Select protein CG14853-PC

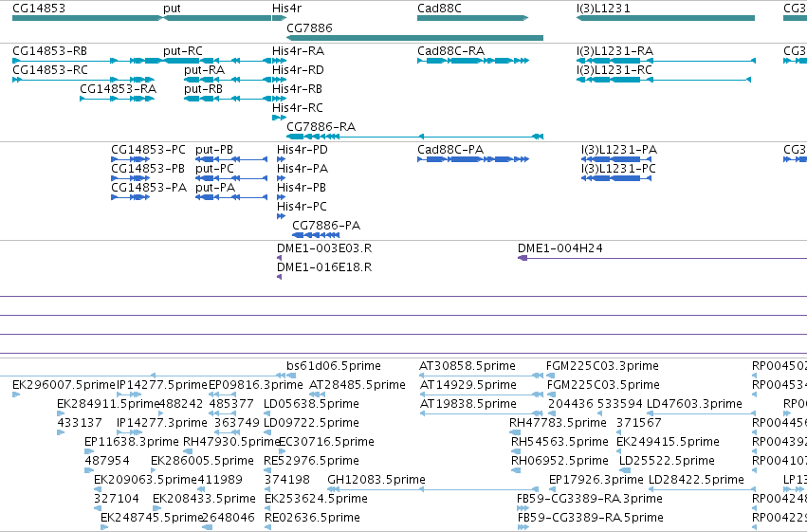[x=148, y=150]
